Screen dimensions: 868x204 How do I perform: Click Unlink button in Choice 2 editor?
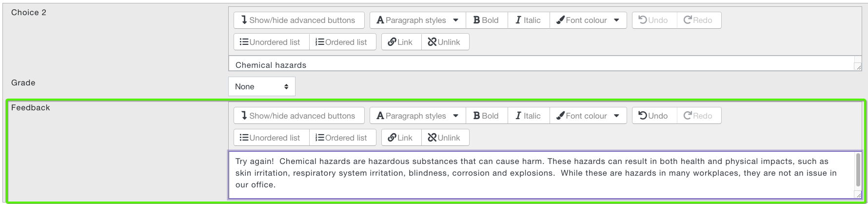444,42
